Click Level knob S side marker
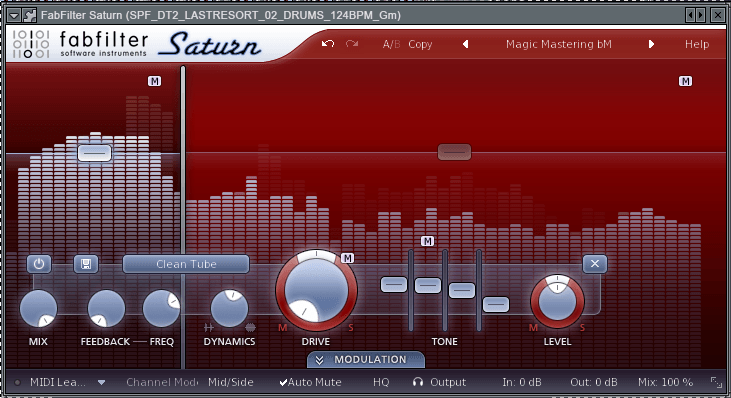731x398 pixels. point(582,328)
